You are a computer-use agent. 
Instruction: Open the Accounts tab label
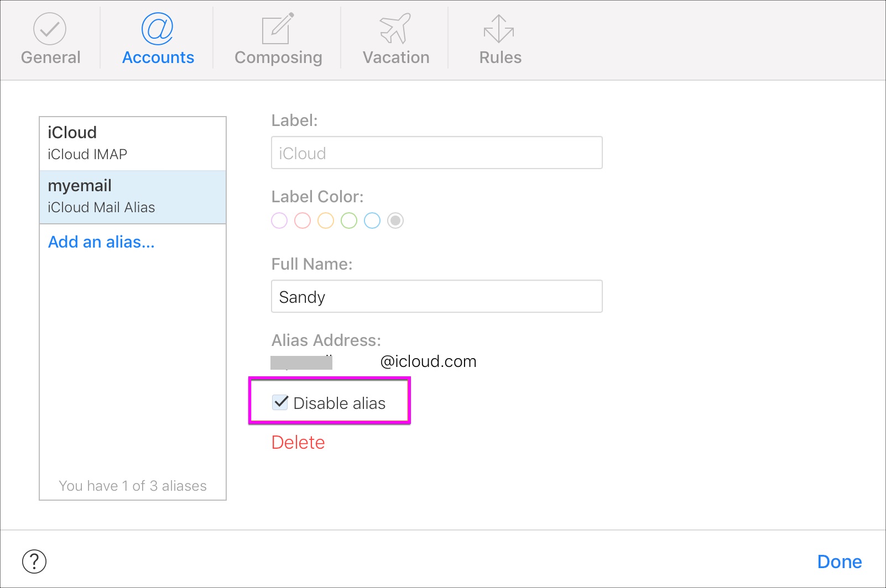(158, 57)
